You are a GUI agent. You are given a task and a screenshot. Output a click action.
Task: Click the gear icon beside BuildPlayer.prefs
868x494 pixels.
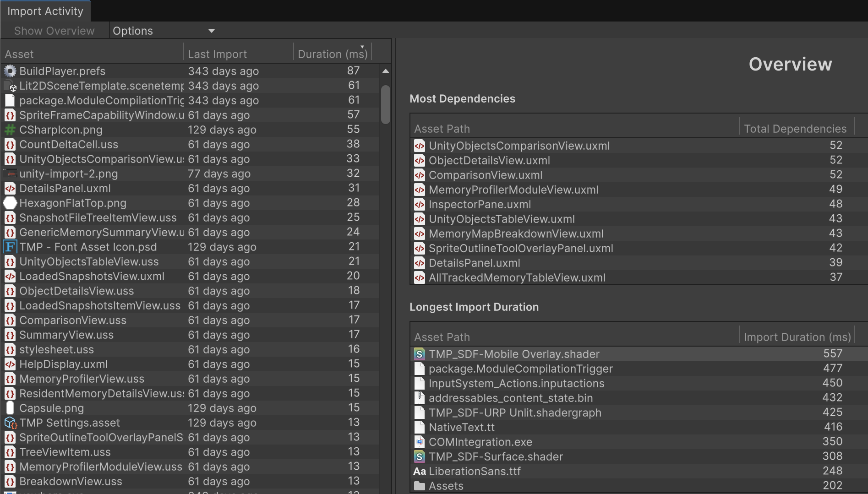[x=10, y=71]
